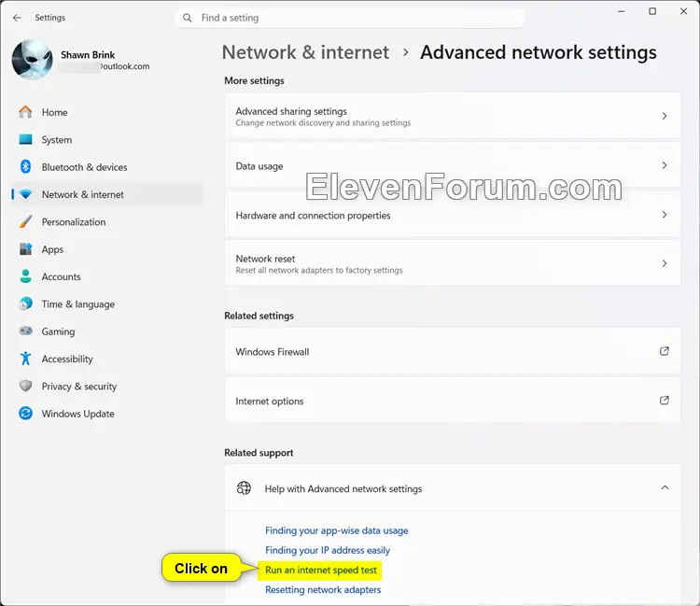Click chevron on Data usage row

(665, 165)
